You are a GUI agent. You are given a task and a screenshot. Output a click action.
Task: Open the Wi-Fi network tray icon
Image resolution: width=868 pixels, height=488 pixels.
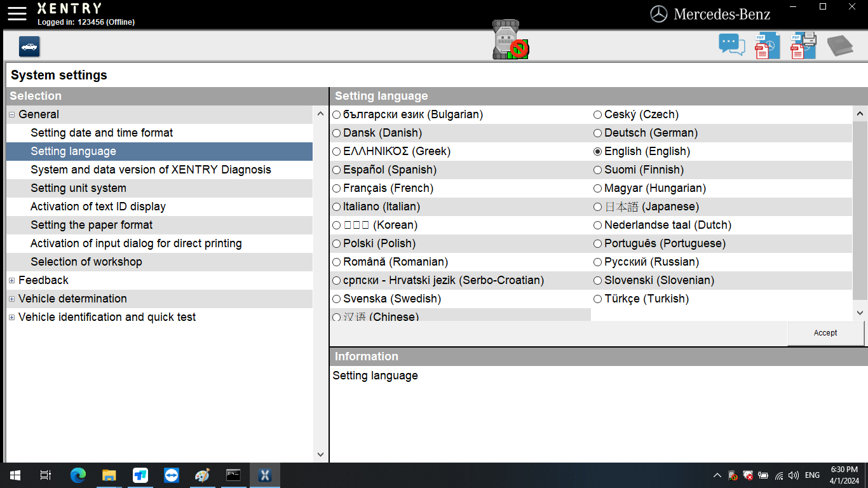tap(779, 475)
